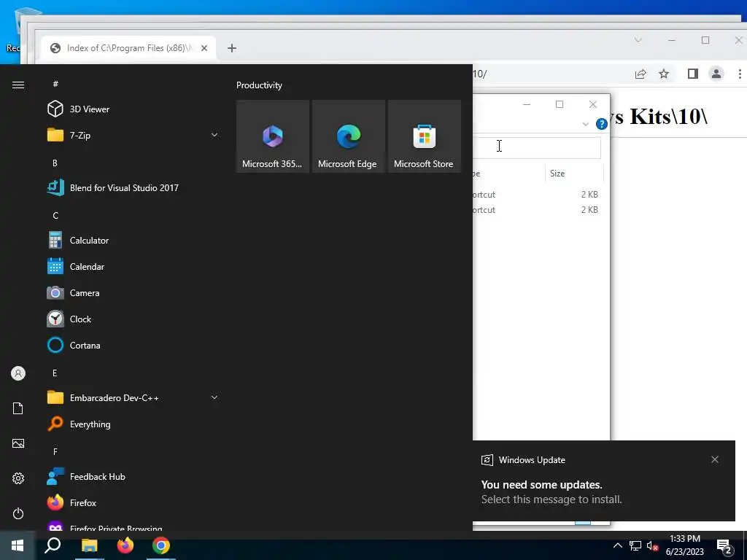The image size is (747, 560).
Task: Launch Cortana from the app list
Action: [x=133, y=345]
